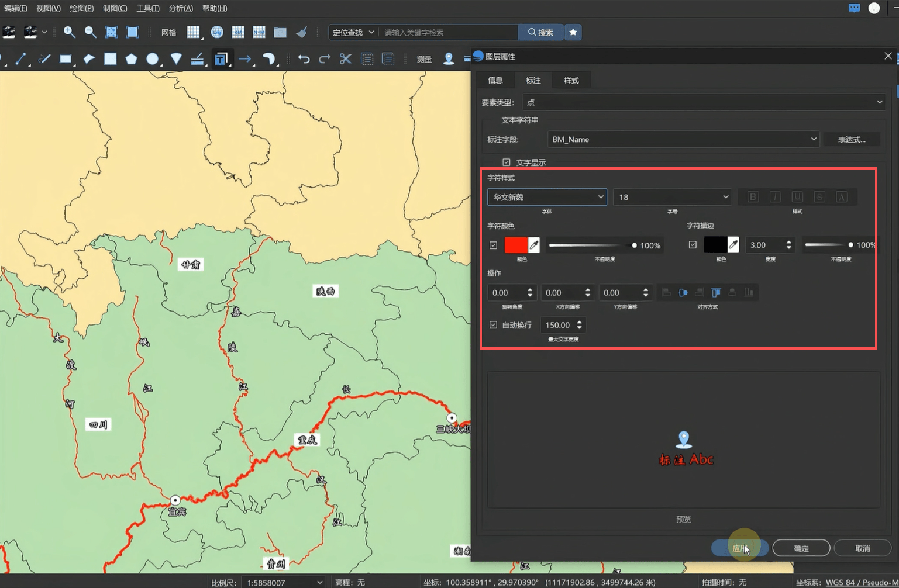The image size is (899, 588).
Task: Expand the dropdown arrow beside the basemap thumbnail
Action: click(44, 32)
